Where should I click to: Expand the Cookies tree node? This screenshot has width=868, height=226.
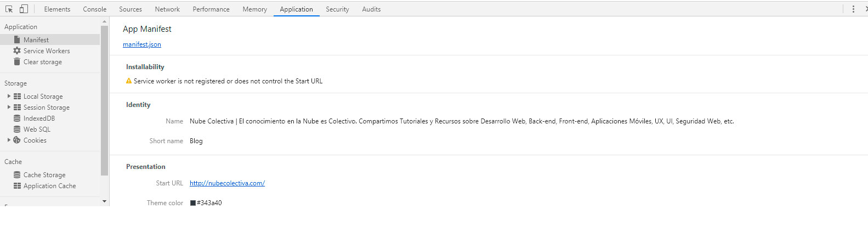[x=9, y=140]
